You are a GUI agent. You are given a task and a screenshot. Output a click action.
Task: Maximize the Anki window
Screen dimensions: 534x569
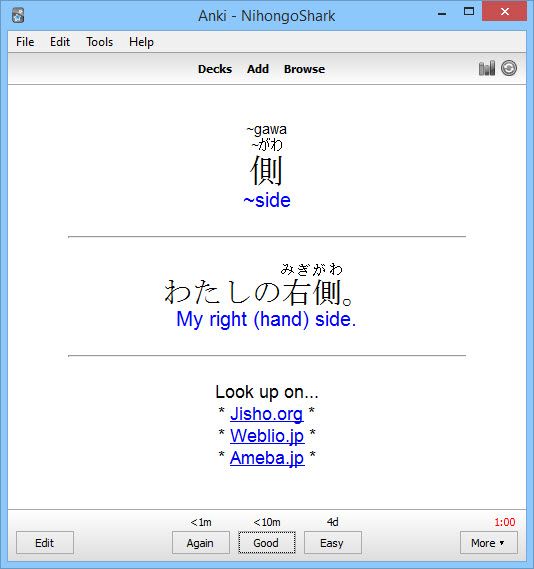coord(469,12)
